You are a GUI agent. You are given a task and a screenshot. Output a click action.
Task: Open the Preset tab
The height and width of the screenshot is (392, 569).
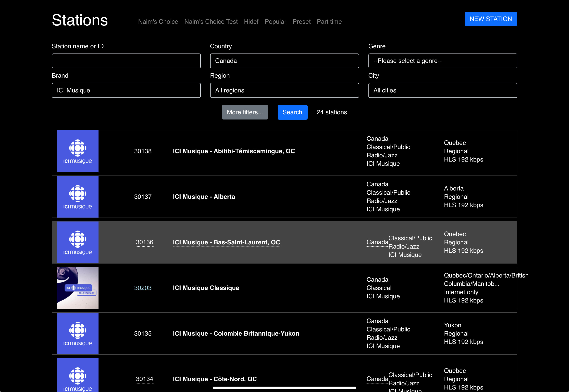(x=301, y=22)
